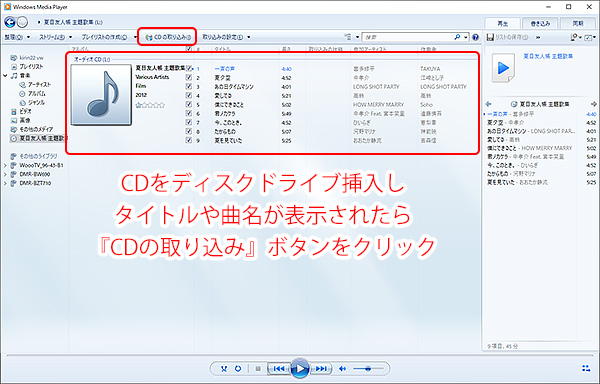Skip to the next track
This screenshot has width=600, height=384.
pyautogui.click(x=321, y=369)
